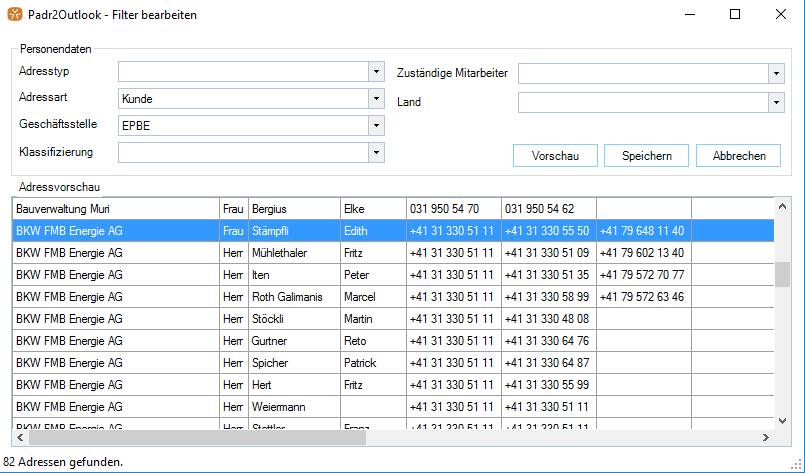805x473 pixels.
Task: Select the Gurtner Reto row
Action: pos(294,341)
